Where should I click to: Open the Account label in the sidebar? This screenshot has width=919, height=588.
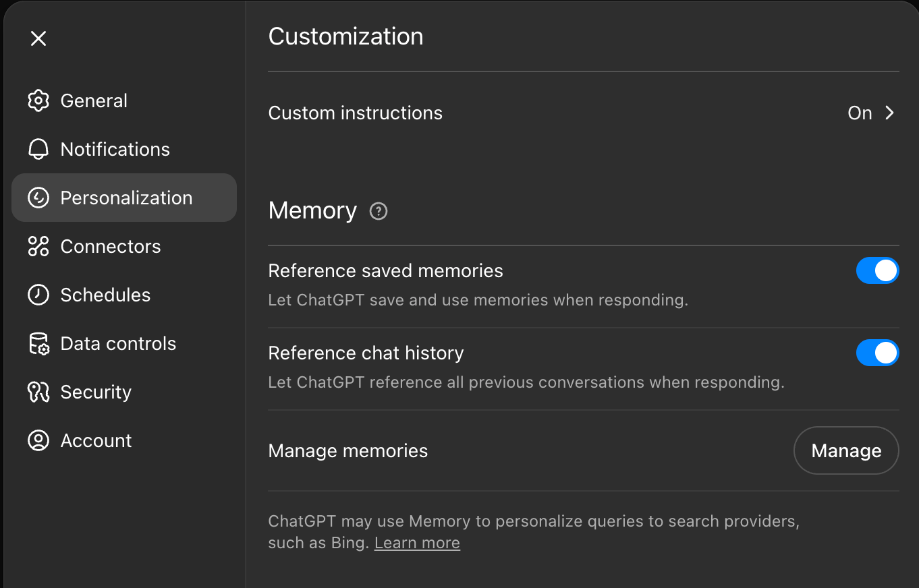[96, 440]
